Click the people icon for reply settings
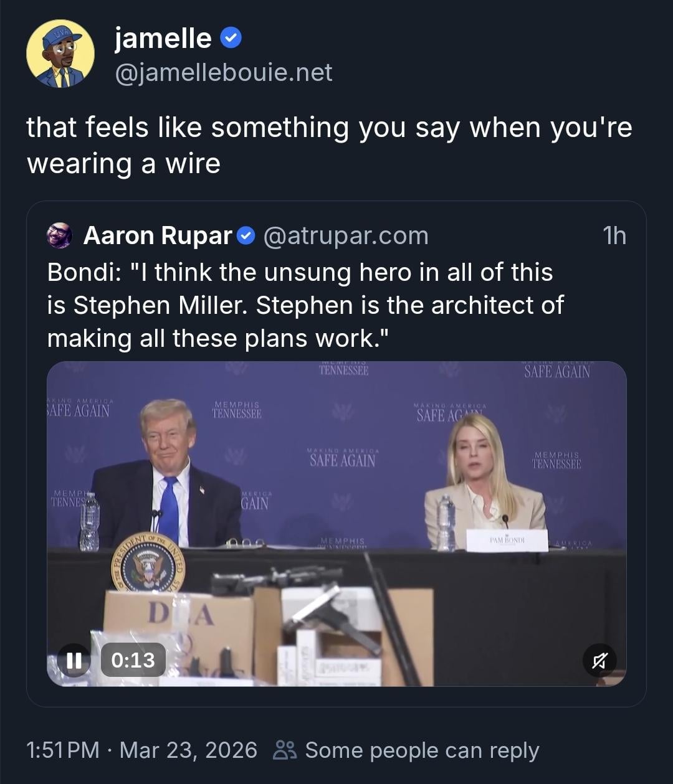 click(x=285, y=750)
